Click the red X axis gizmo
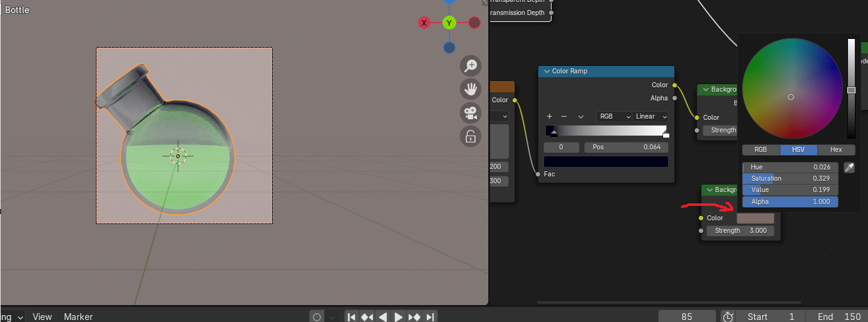 pos(424,23)
